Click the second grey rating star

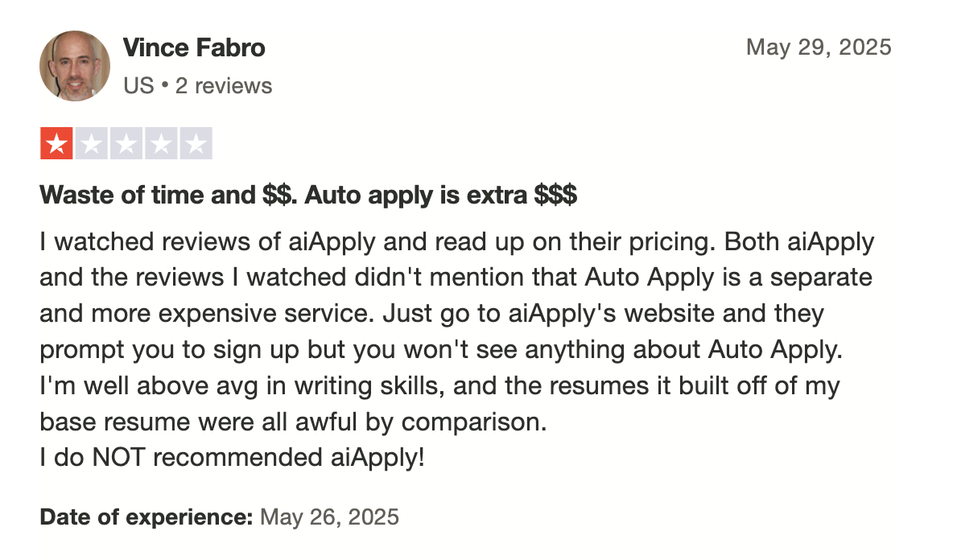tap(91, 143)
